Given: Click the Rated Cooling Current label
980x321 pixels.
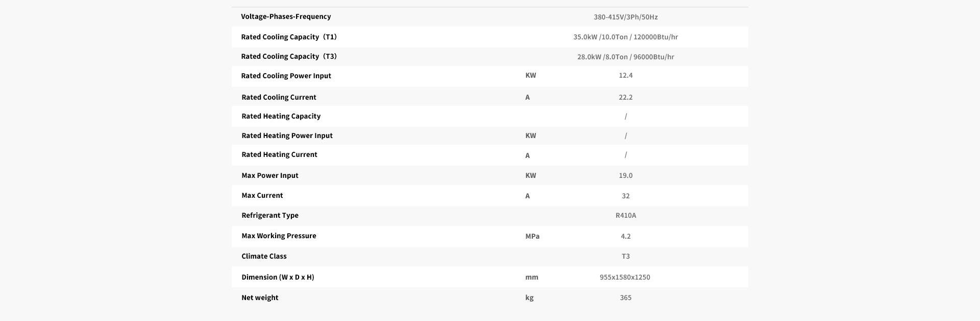Looking at the screenshot, I should point(279,97).
